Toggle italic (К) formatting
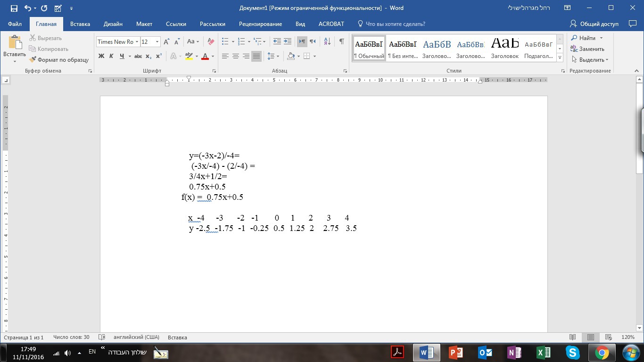The width and height of the screenshot is (644, 362). [111, 56]
